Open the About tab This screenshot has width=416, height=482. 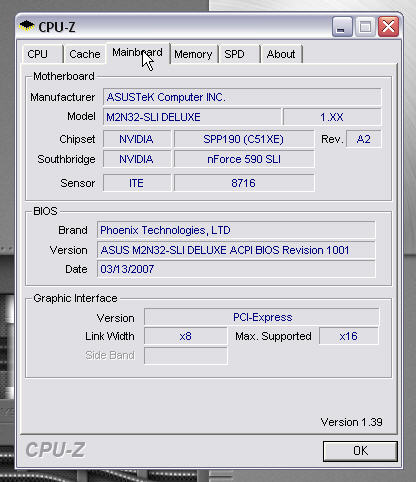coord(281,54)
